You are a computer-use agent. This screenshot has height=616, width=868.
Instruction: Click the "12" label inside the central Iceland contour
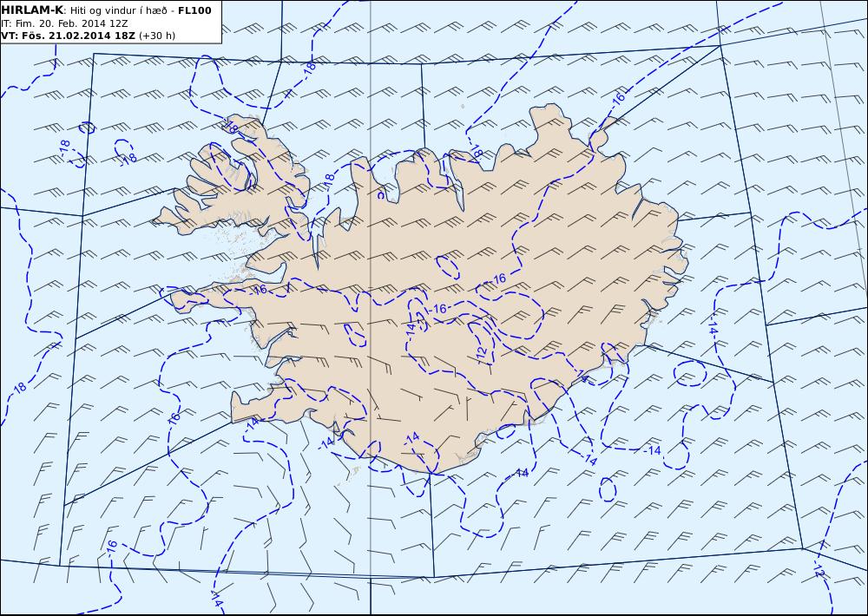click(482, 351)
